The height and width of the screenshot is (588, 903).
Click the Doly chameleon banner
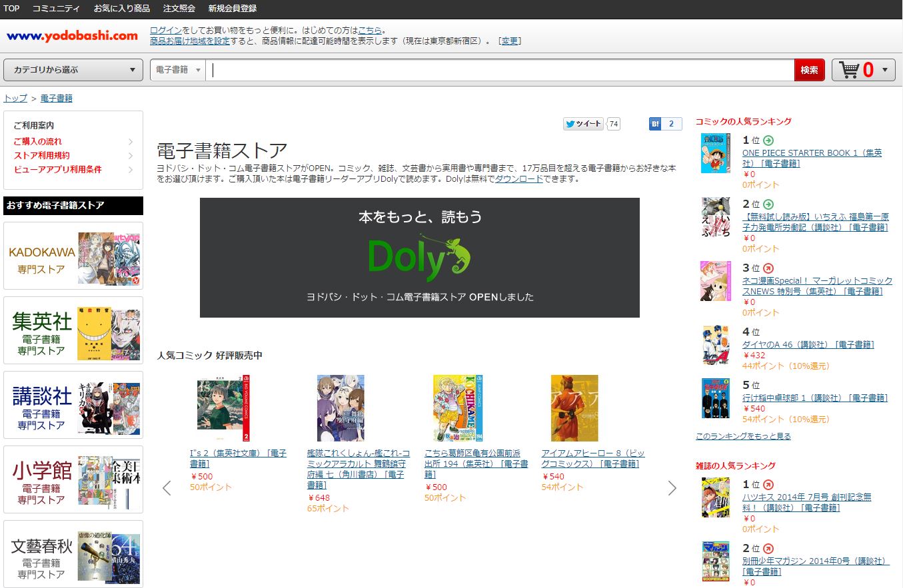419,258
